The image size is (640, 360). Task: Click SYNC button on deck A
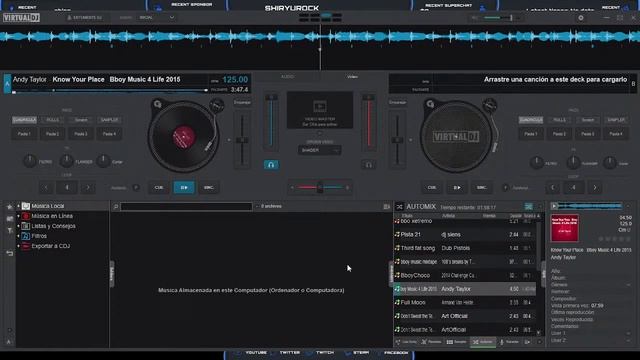tap(209, 187)
